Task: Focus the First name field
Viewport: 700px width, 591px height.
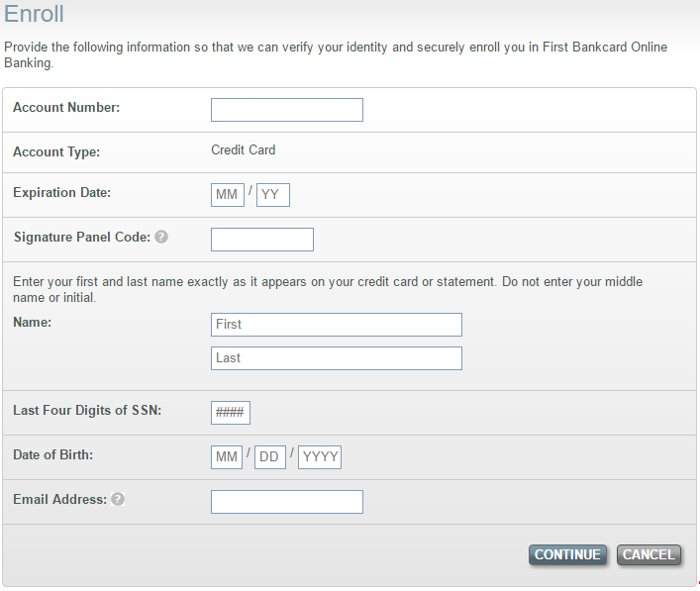Action: pyautogui.click(x=337, y=325)
